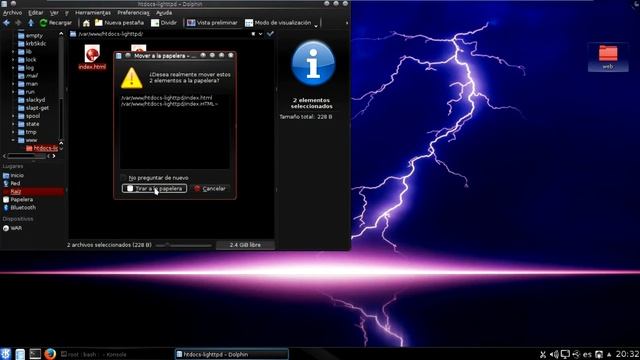Open the Ayuda menu
The width and height of the screenshot is (640, 360).
point(164,13)
